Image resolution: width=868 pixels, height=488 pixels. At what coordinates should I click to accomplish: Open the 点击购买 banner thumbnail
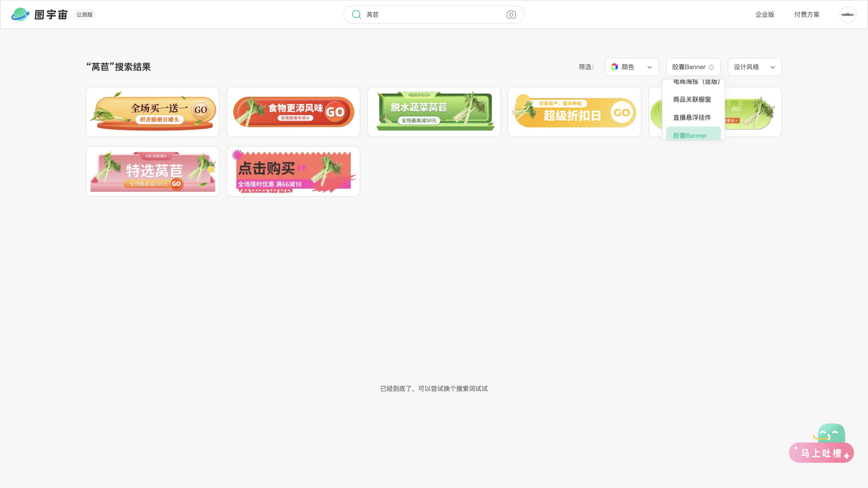coord(293,171)
